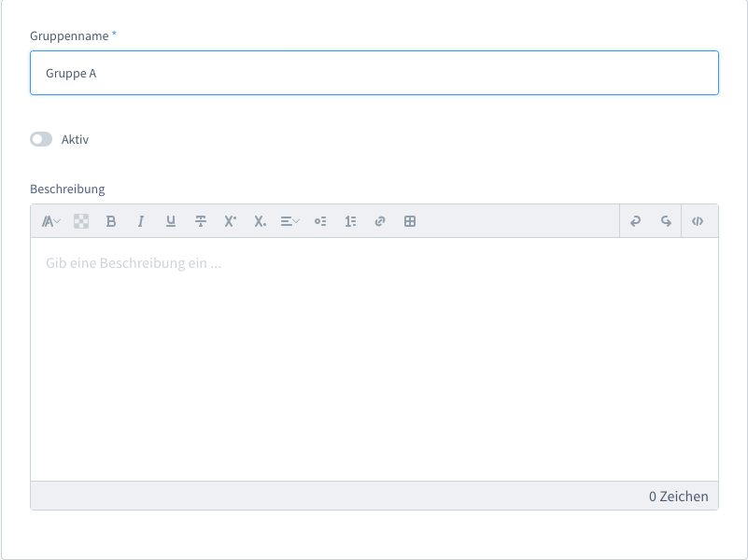This screenshot has height=560, width=748.
Task: Insert a table into the description
Action: point(410,221)
